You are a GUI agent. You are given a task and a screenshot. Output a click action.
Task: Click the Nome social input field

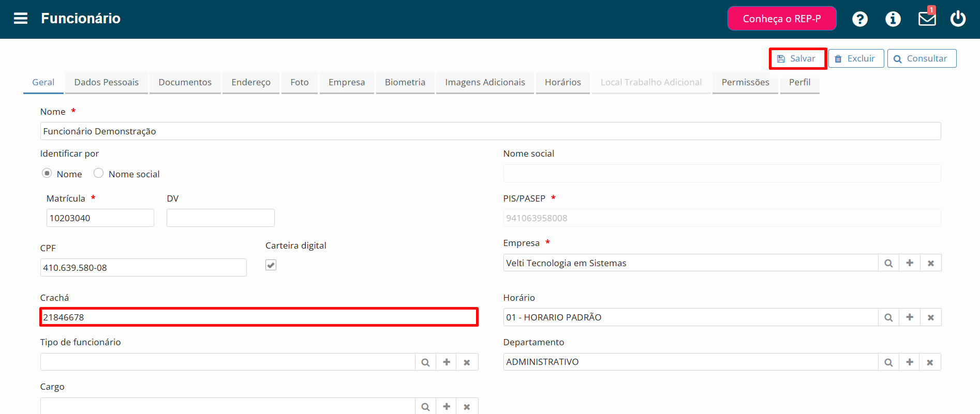tap(722, 174)
